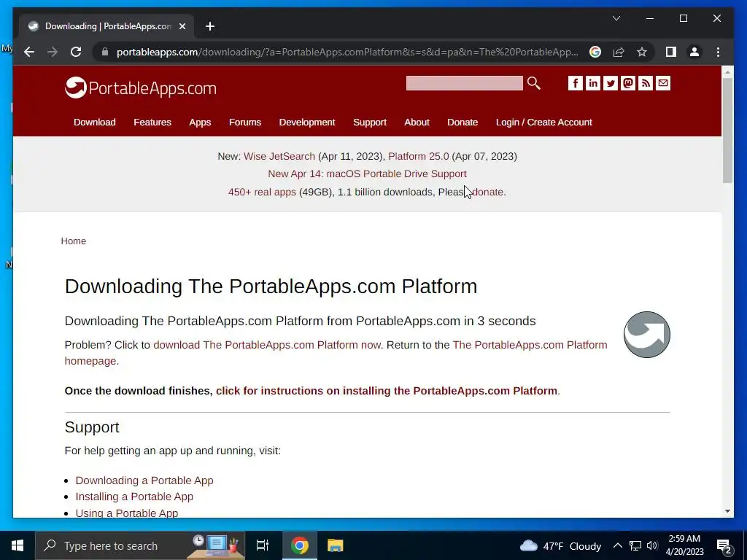The width and height of the screenshot is (747, 560).
Task: Click the PortableApps.com logo
Action: pos(141,87)
